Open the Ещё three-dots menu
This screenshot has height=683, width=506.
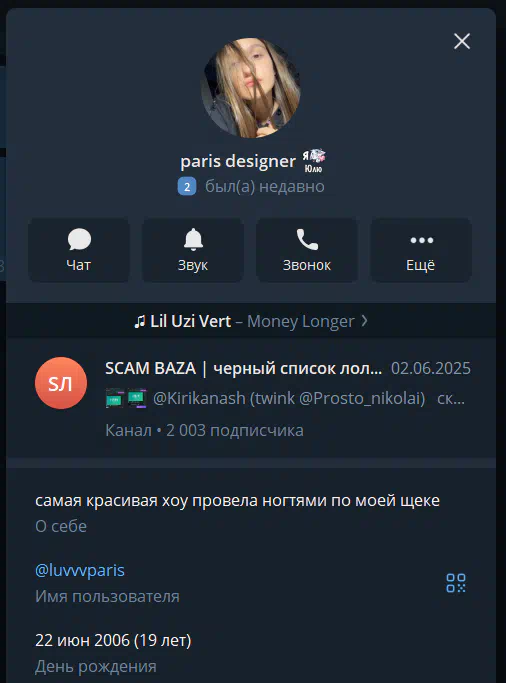[x=421, y=250]
